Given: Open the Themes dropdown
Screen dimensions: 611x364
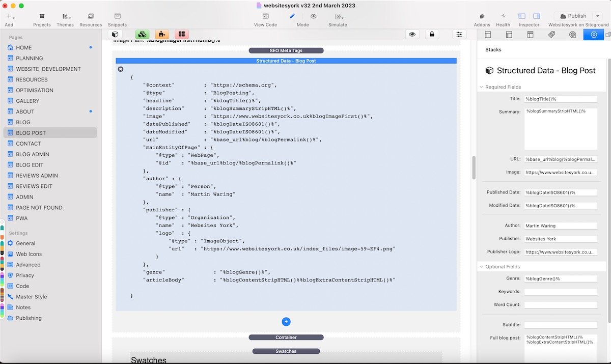Looking at the screenshot, I should pyautogui.click(x=65, y=20).
